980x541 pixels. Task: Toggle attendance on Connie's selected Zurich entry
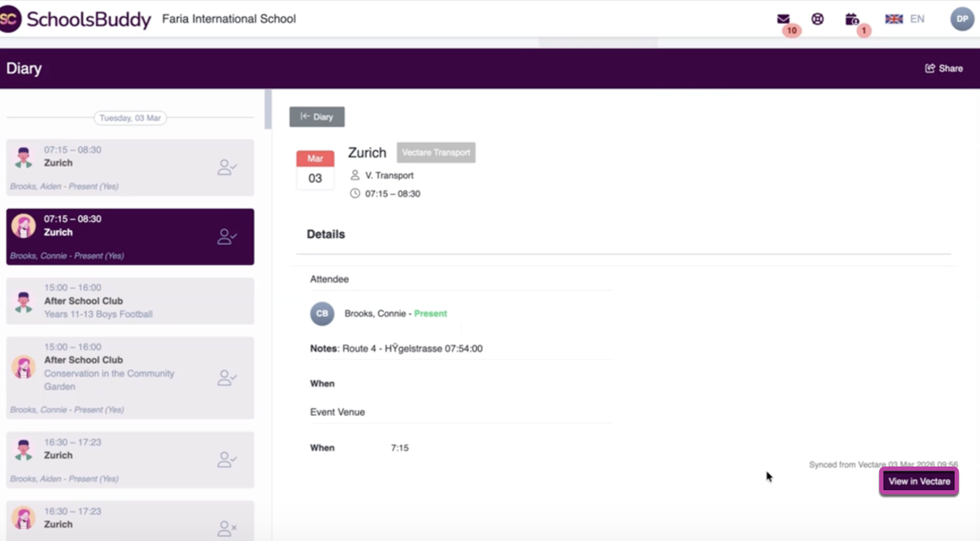(226, 237)
